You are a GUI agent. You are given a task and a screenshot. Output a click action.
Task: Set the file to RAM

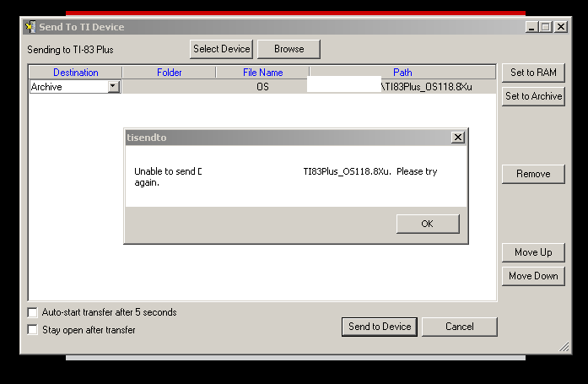pyautogui.click(x=533, y=73)
